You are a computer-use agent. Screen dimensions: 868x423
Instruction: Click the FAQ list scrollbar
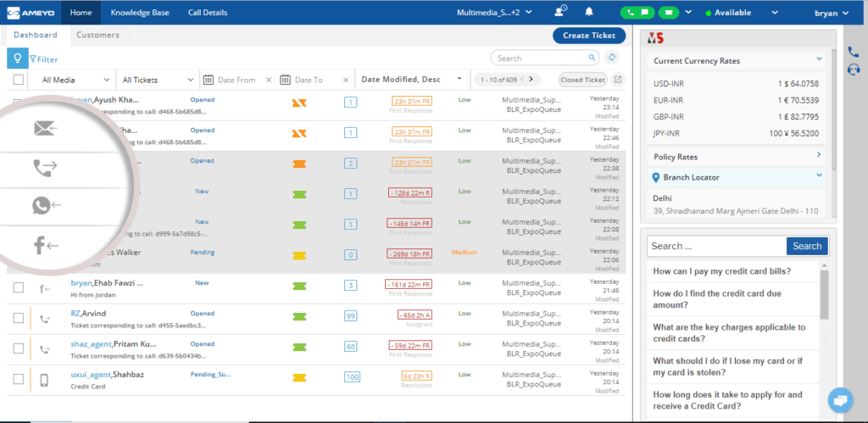[x=824, y=294]
